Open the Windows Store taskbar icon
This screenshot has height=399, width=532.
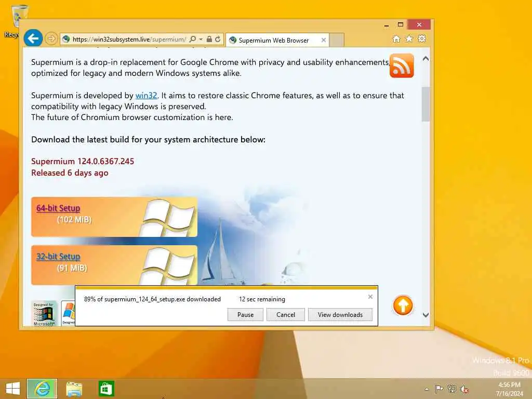[106, 389]
